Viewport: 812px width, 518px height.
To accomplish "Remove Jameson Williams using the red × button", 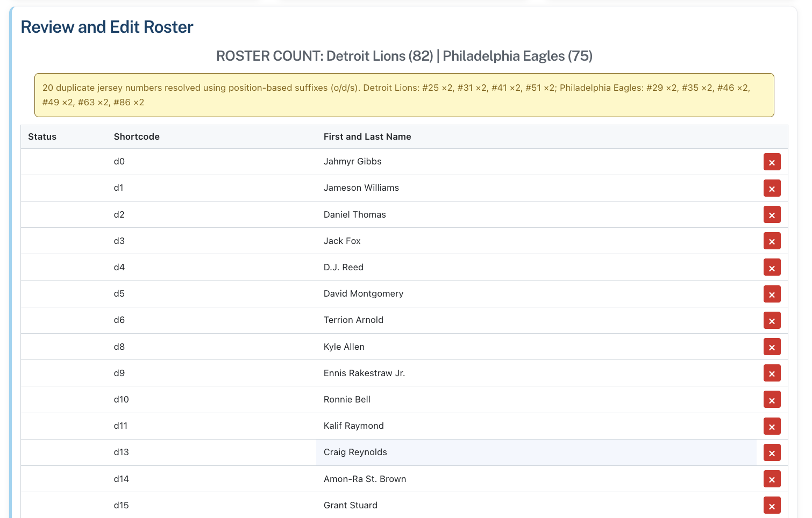I will tap(772, 188).
